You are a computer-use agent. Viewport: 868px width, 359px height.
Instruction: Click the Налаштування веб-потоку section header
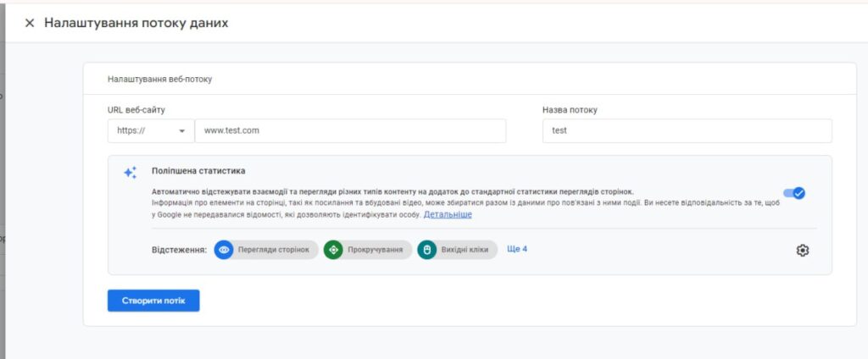(x=159, y=79)
